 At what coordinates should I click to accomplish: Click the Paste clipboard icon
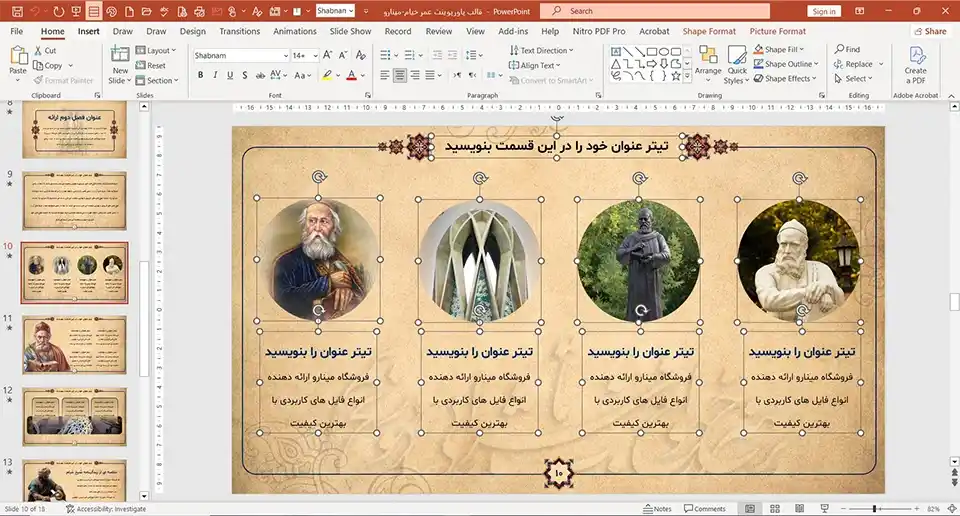click(x=18, y=55)
